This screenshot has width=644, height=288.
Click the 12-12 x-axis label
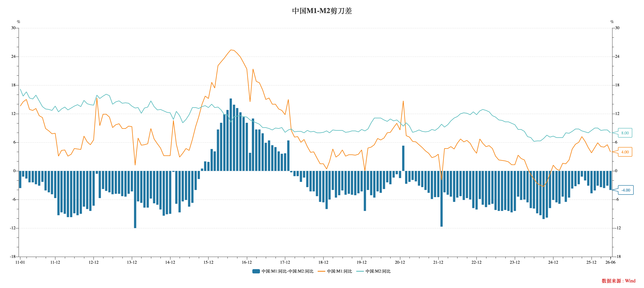93,262
